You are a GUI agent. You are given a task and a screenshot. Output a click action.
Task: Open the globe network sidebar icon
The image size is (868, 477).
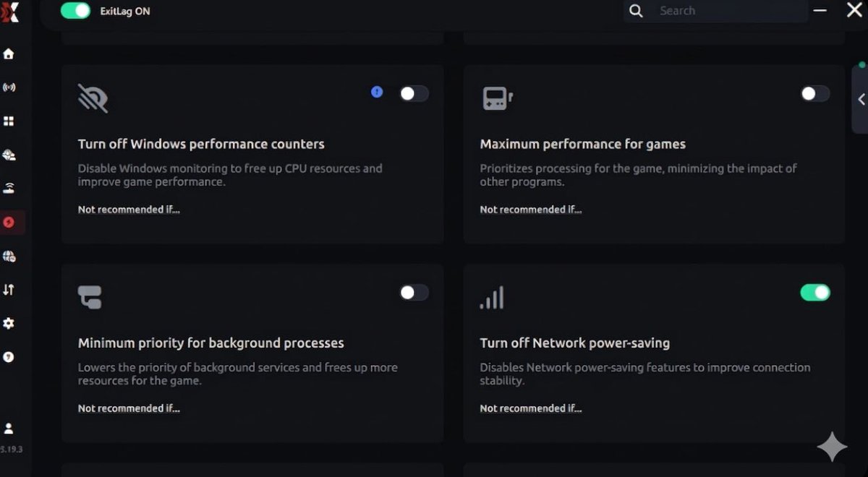(9, 256)
